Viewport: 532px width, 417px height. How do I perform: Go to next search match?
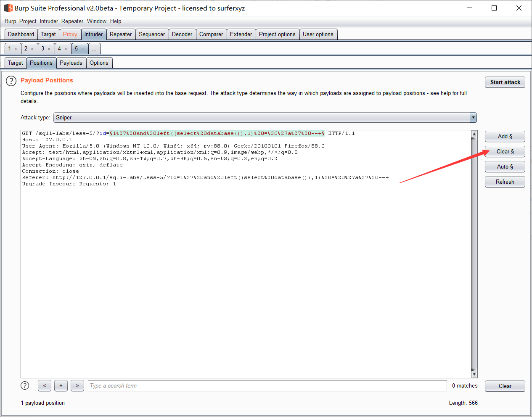tap(77, 385)
